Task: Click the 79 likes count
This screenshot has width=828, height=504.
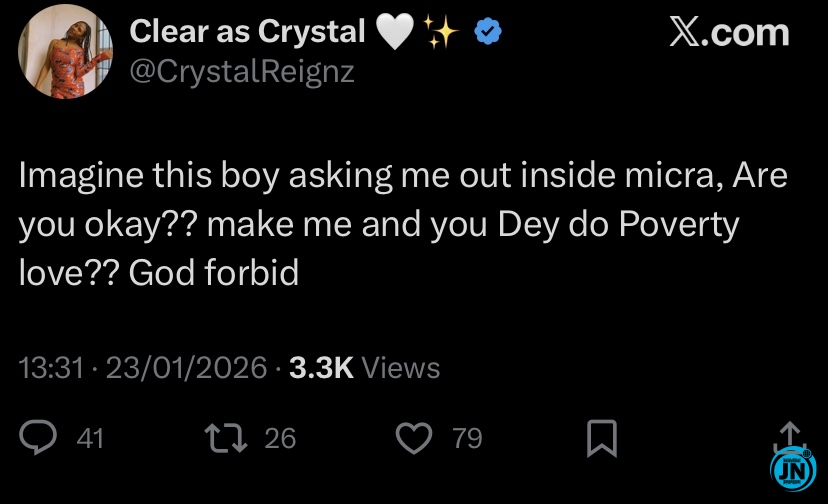Action: 467,438
